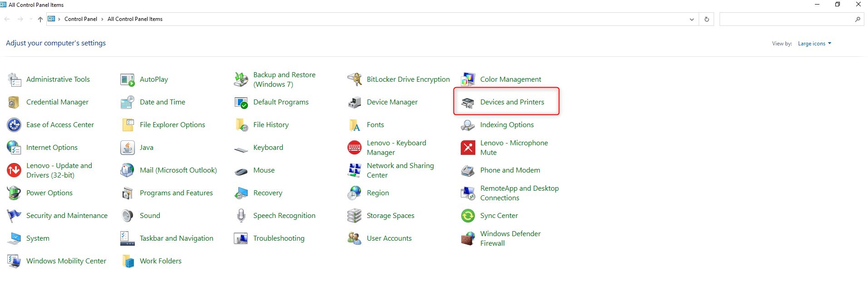Click the Internet Options globe icon
The width and height of the screenshot is (868, 307).
(x=14, y=148)
